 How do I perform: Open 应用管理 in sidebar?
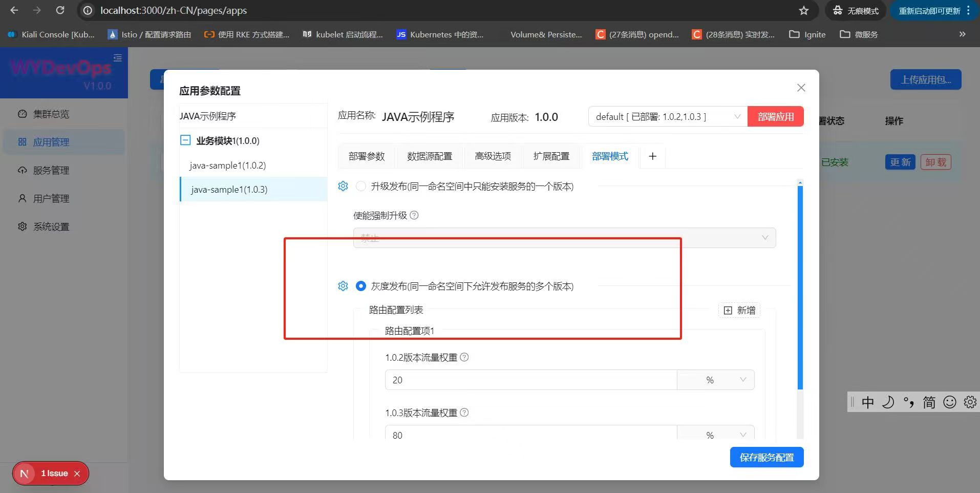click(x=64, y=142)
